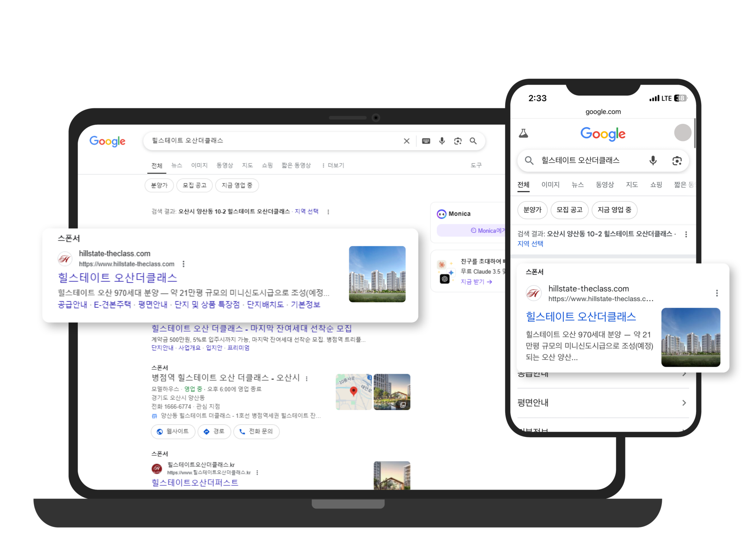Switch to the 이미지 tab on phone
The height and width of the screenshot is (535, 756).
coord(550,185)
